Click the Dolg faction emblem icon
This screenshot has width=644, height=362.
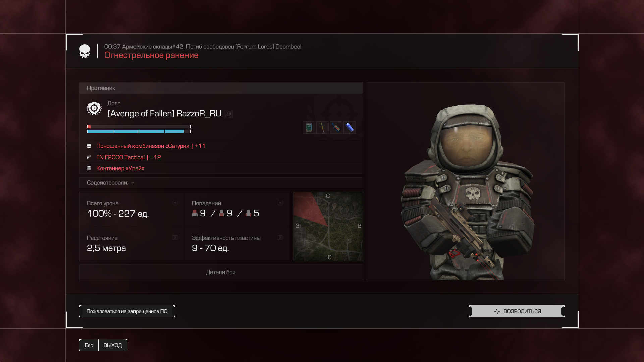pyautogui.click(x=94, y=108)
